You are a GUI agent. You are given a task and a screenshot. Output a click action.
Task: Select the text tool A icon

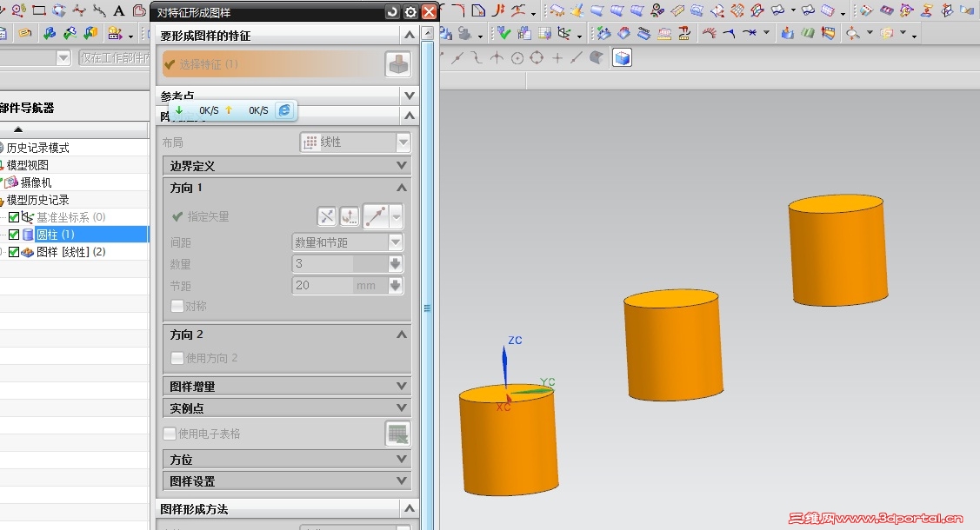coord(119,10)
